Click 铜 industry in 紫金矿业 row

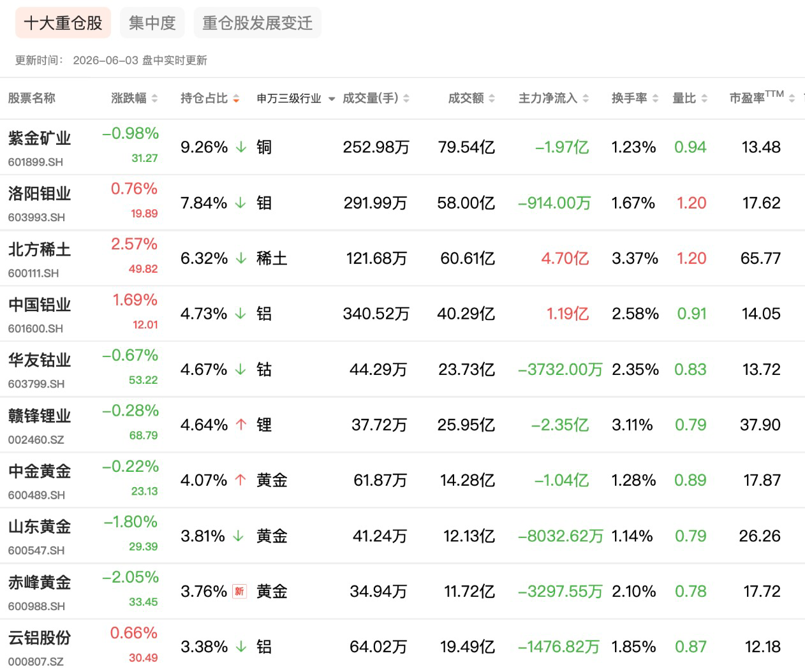pos(264,147)
